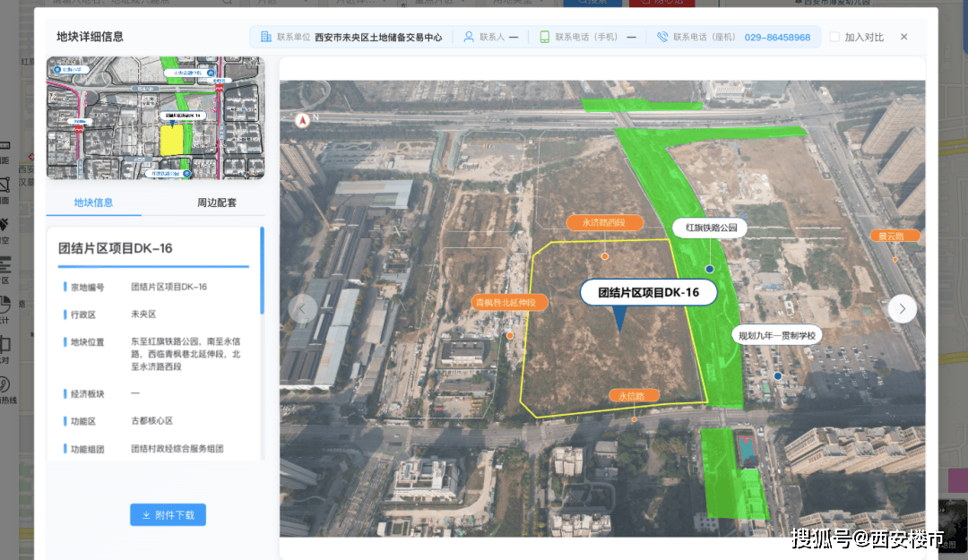
Task: Click the 附件下载 button
Action: [168, 515]
